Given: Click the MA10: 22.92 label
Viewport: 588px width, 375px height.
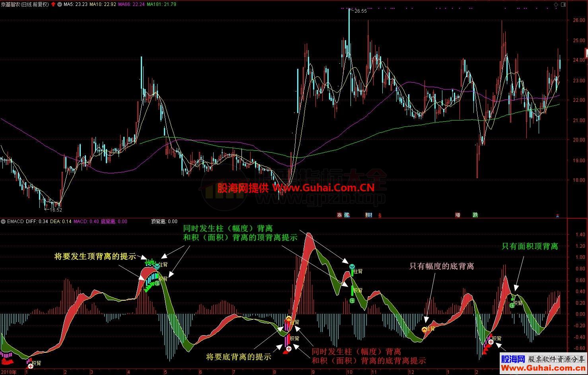Looking at the screenshot, I should (103, 4).
